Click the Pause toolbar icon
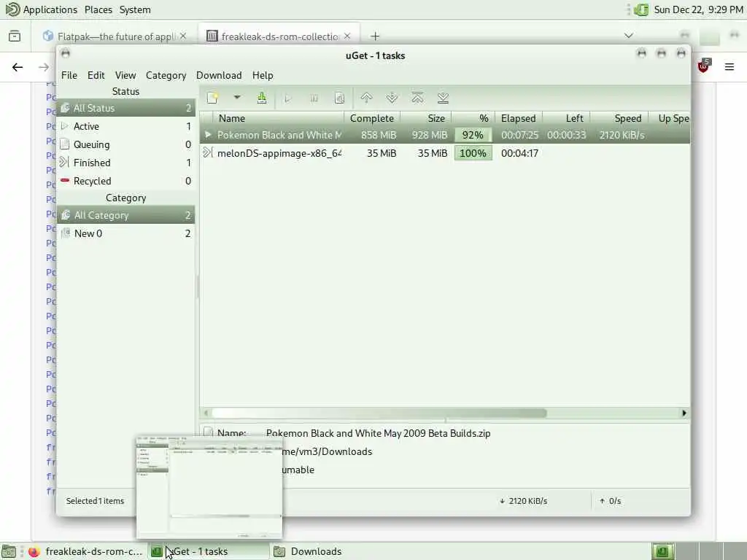The width and height of the screenshot is (747, 560). click(314, 98)
